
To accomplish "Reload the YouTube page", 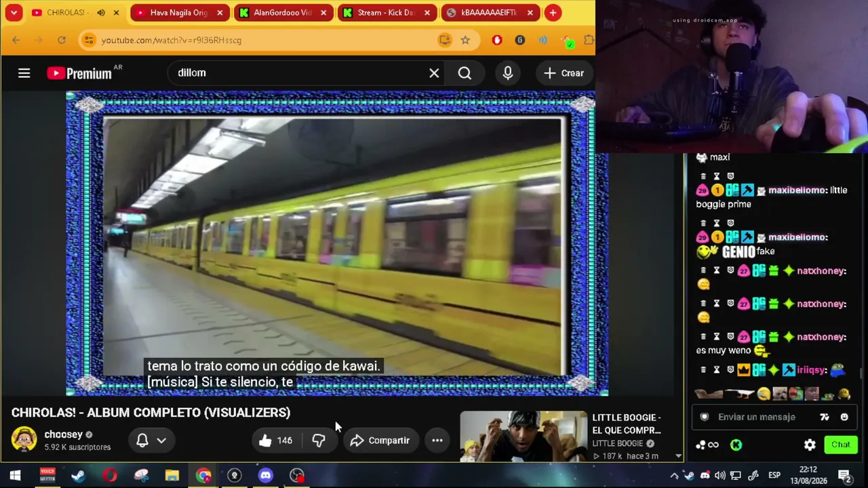I will (x=62, y=40).
